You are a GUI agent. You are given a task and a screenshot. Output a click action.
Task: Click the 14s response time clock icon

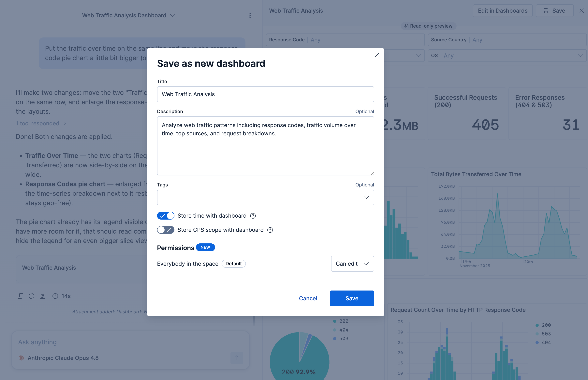coord(55,296)
